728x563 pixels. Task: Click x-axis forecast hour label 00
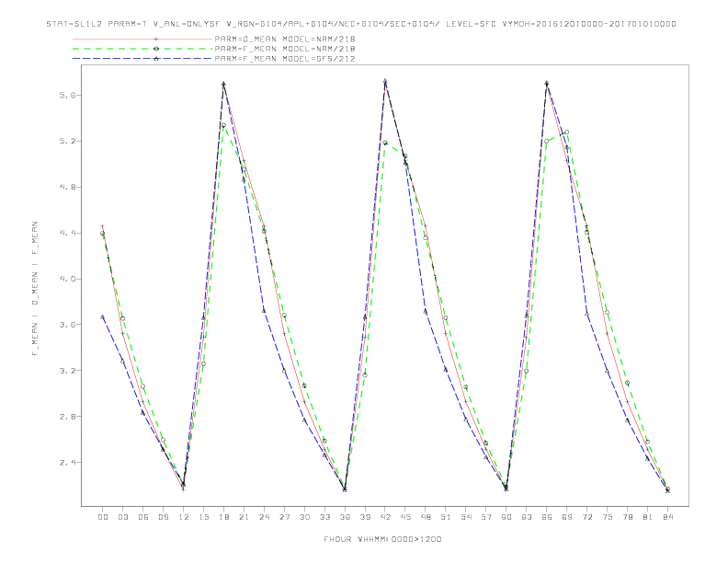103,517
